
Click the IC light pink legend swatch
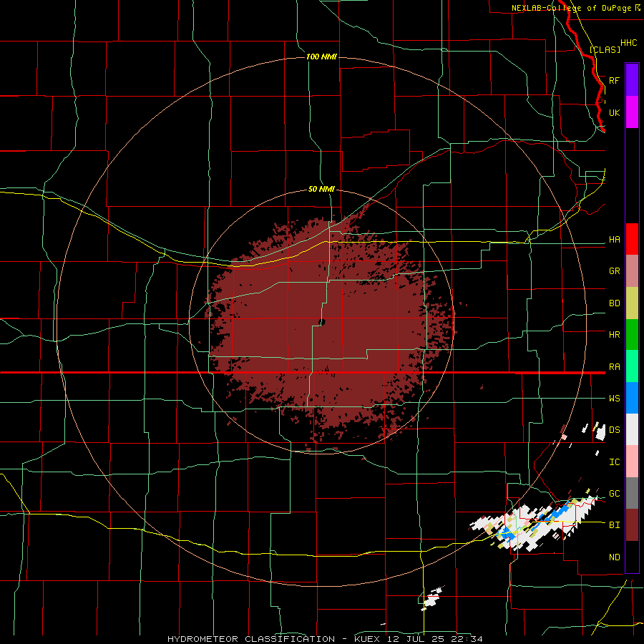coord(632,462)
